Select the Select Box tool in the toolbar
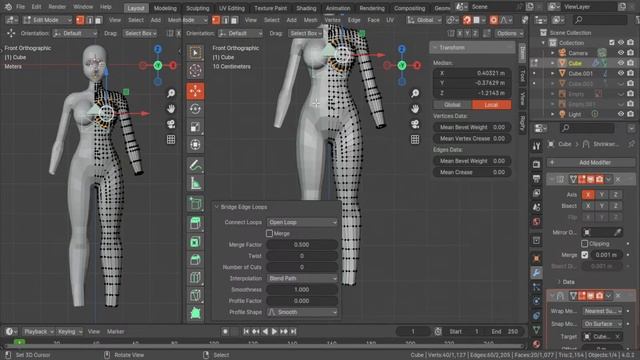This screenshot has width=640, height=360. [195, 53]
